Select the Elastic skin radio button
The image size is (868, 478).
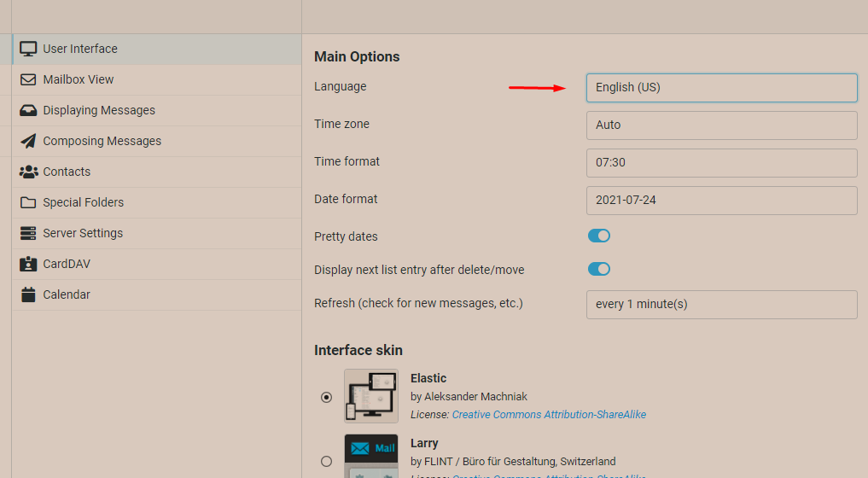[326, 397]
